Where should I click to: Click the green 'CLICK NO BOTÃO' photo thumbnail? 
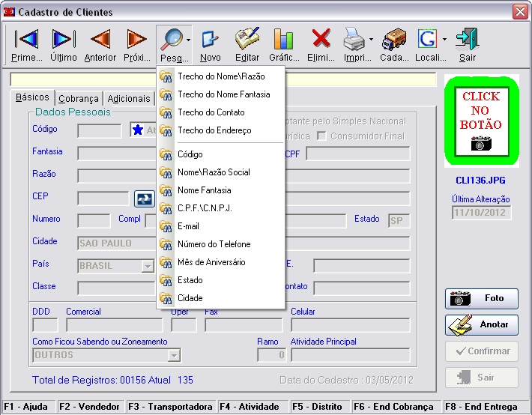coord(480,121)
